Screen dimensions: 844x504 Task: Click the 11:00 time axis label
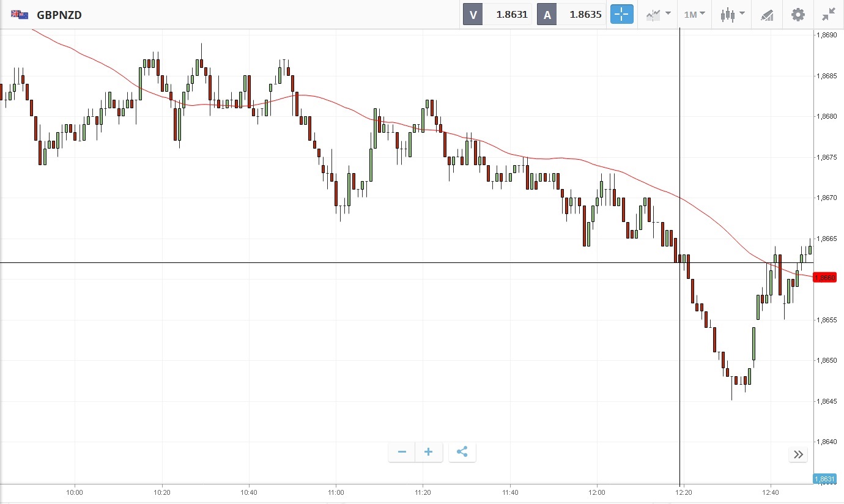(336, 492)
